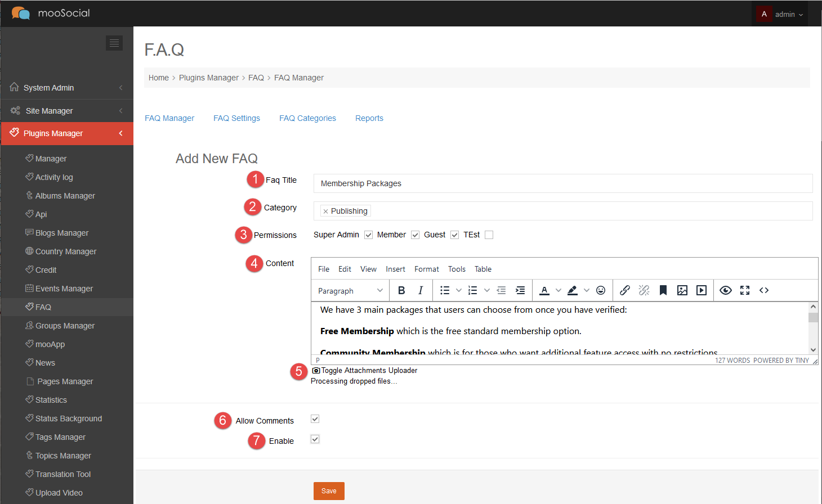Open the editor Table menu

[x=483, y=269]
